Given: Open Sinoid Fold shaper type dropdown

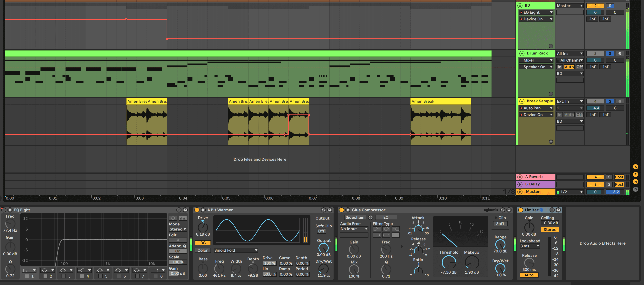Looking at the screenshot, I should [236, 250].
